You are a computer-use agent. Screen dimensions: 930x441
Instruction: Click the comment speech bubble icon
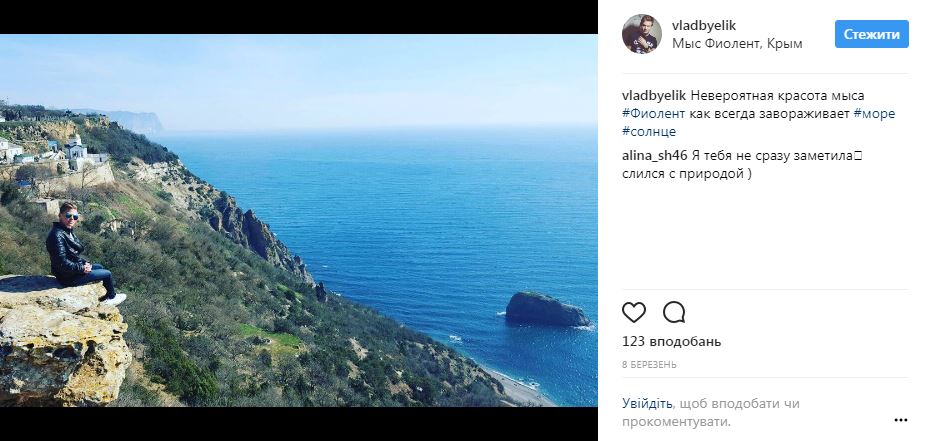674,312
